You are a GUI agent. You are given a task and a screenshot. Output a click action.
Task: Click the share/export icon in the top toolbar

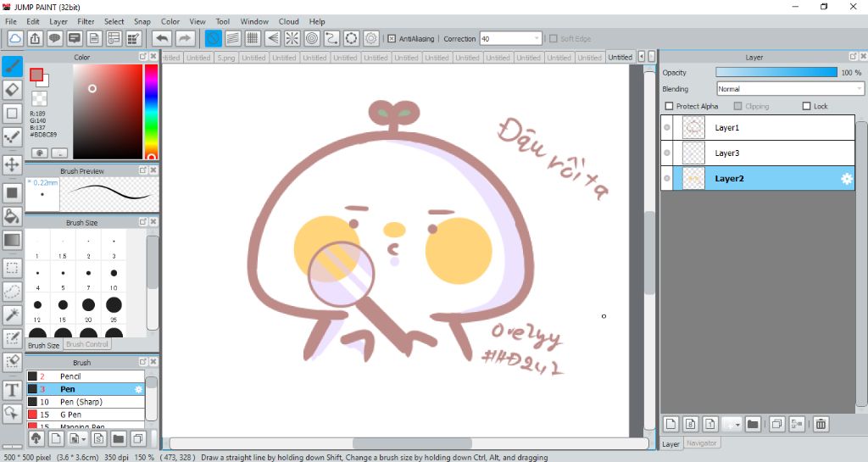click(x=35, y=39)
